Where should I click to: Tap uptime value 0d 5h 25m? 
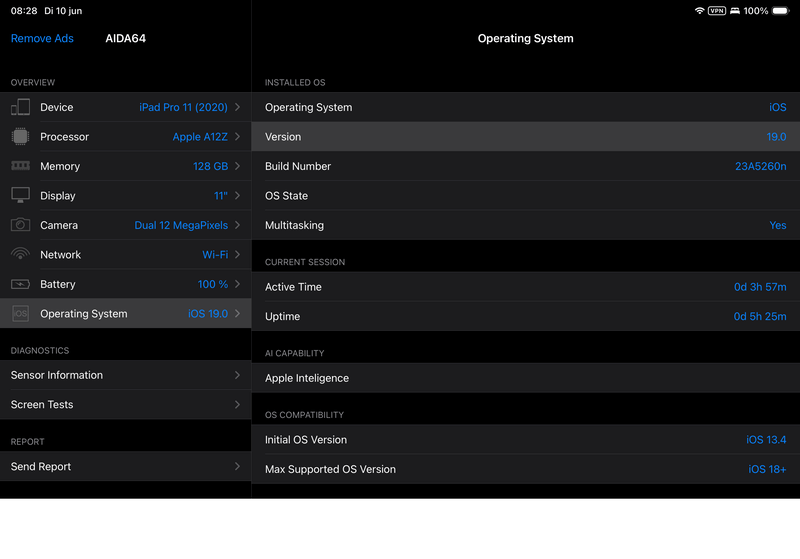(x=760, y=316)
